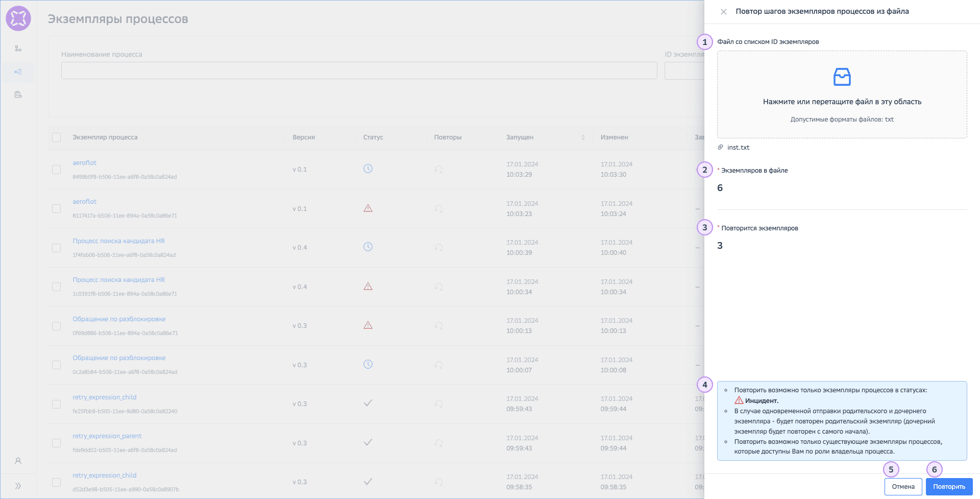Click the uploaded inst.txt file attachment

(738, 148)
